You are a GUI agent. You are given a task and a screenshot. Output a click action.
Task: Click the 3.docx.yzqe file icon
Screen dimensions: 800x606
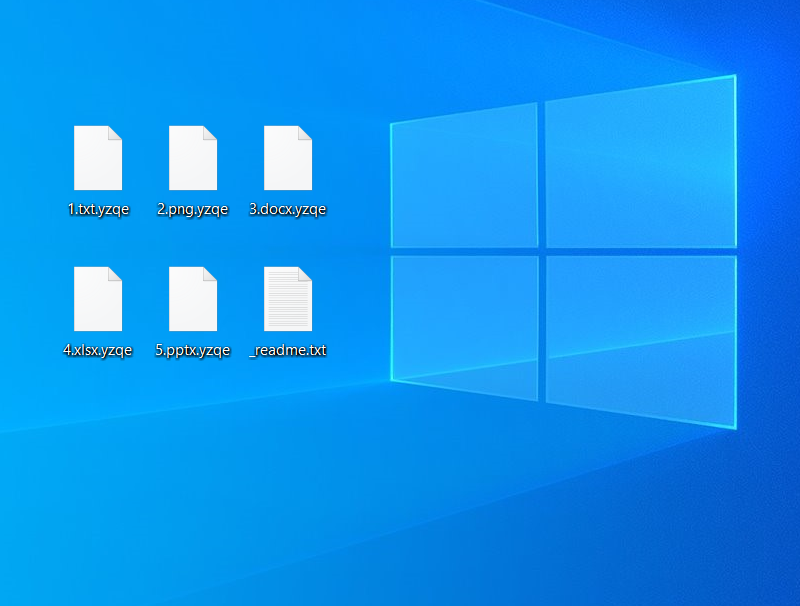pos(288,158)
